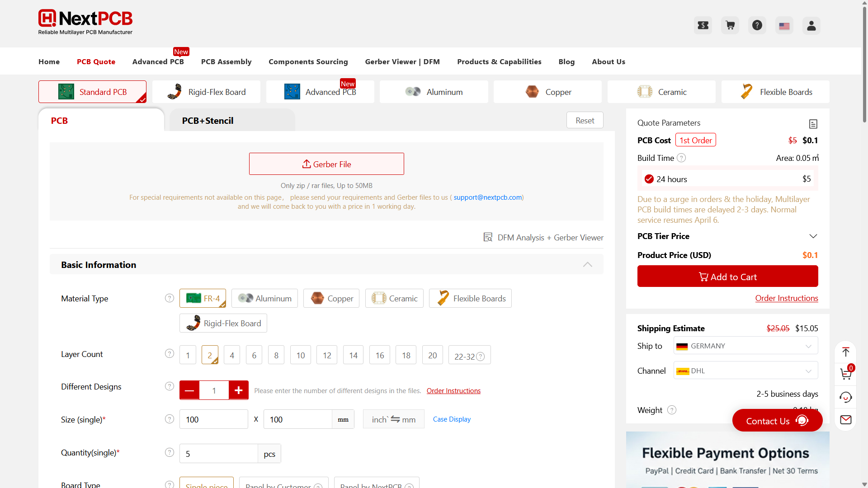Open the Standard PCB product tab
The image size is (868, 488).
[92, 92]
